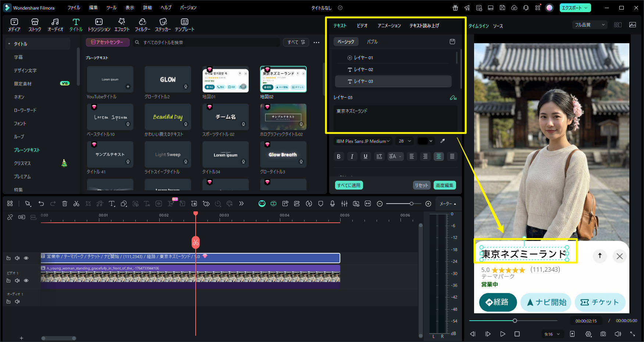644x342 pixels.
Task: Open the IBM Plex Sans JP font dropdown
Action: 363,141
